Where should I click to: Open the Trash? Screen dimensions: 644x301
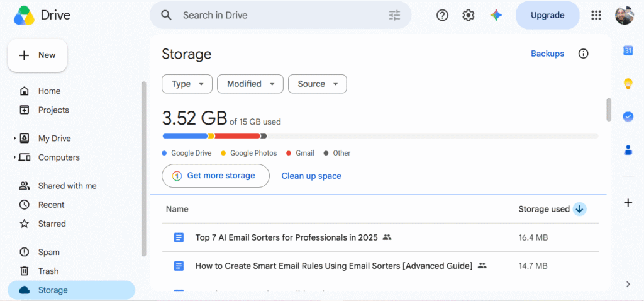pos(48,271)
